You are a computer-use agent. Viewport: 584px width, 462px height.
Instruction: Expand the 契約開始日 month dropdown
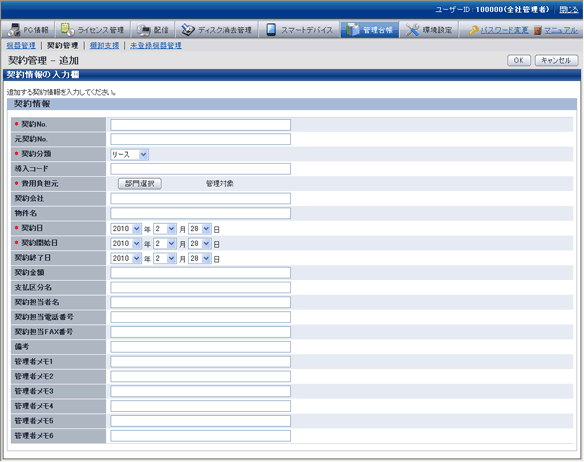point(165,243)
